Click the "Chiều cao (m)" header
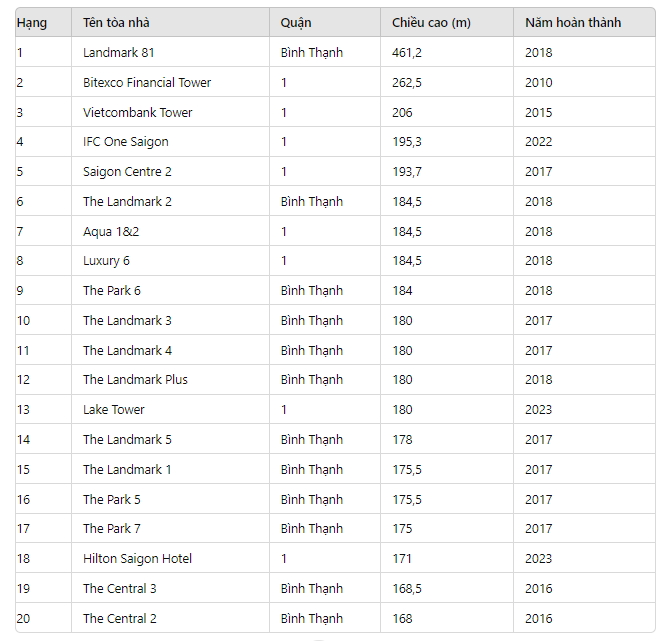This screenshot has height=641, width=666. point(431,22)
